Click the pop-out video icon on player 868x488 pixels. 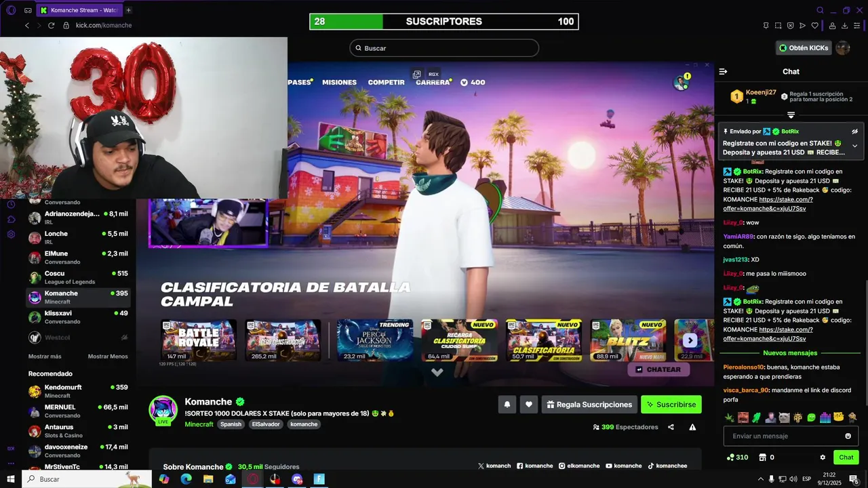coord(417,75)
